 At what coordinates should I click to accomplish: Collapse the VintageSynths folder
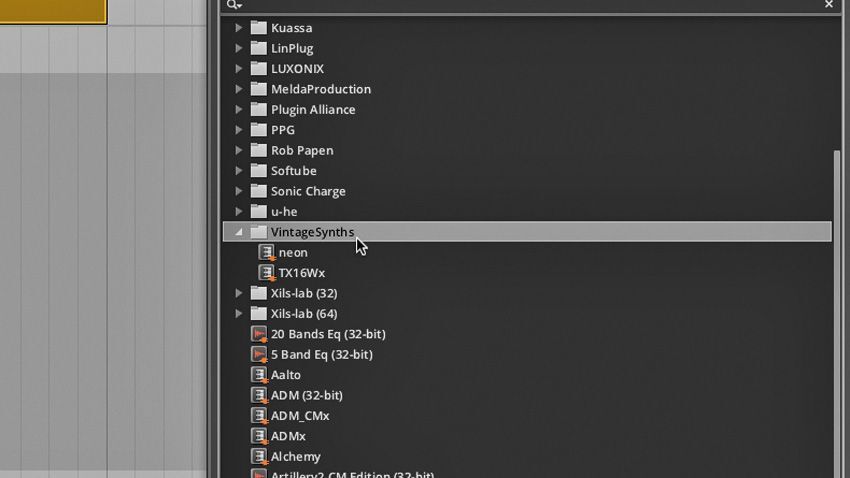239,232
